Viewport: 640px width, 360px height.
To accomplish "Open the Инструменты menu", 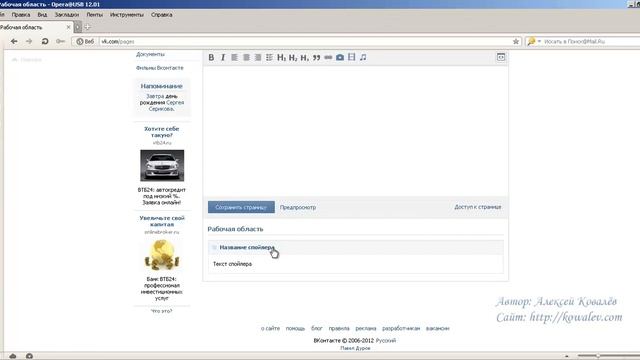I will pos(127,15).
